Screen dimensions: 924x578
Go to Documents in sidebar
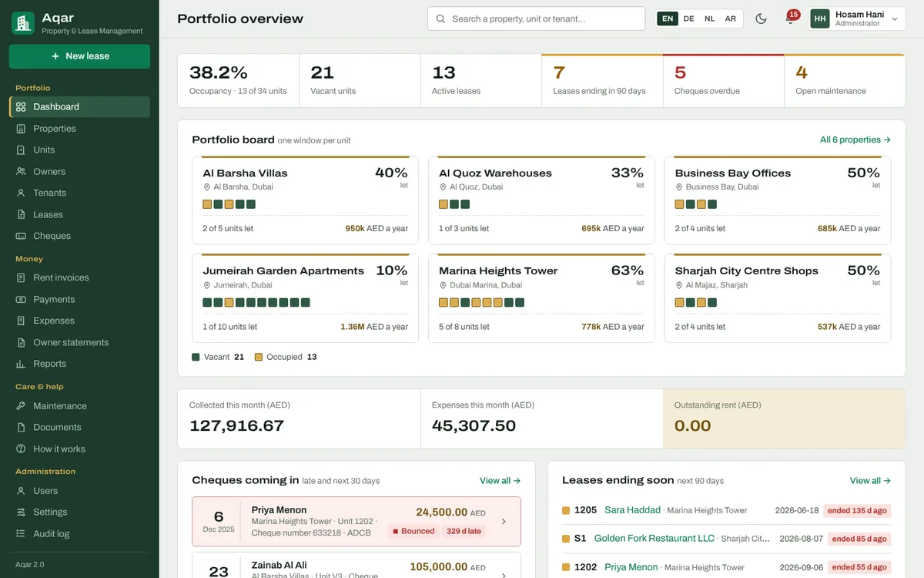click(79, 427)
